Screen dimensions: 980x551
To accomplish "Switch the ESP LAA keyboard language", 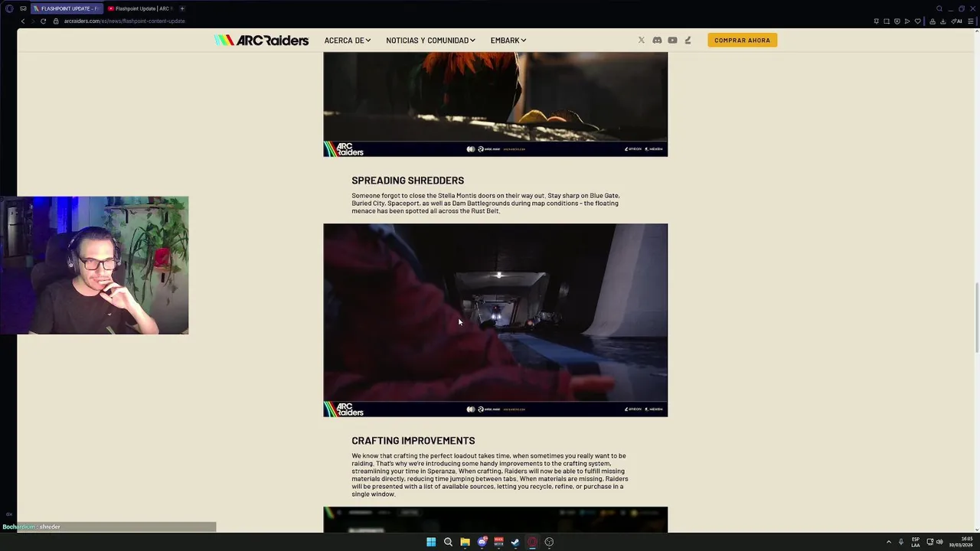I will (x=916, y=542).
